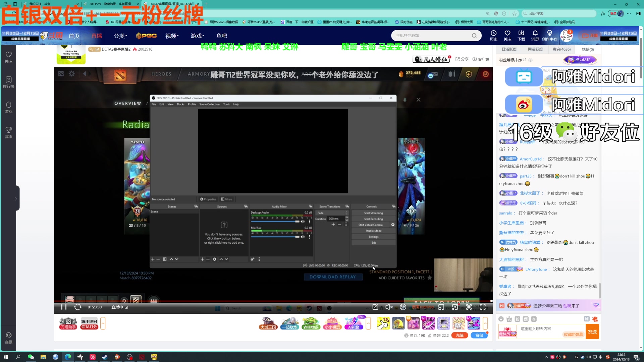Image resolution: width=644 pixels, height=362 pixels.
Task: Unmute the player volume speaker icon
Action: 389,307
